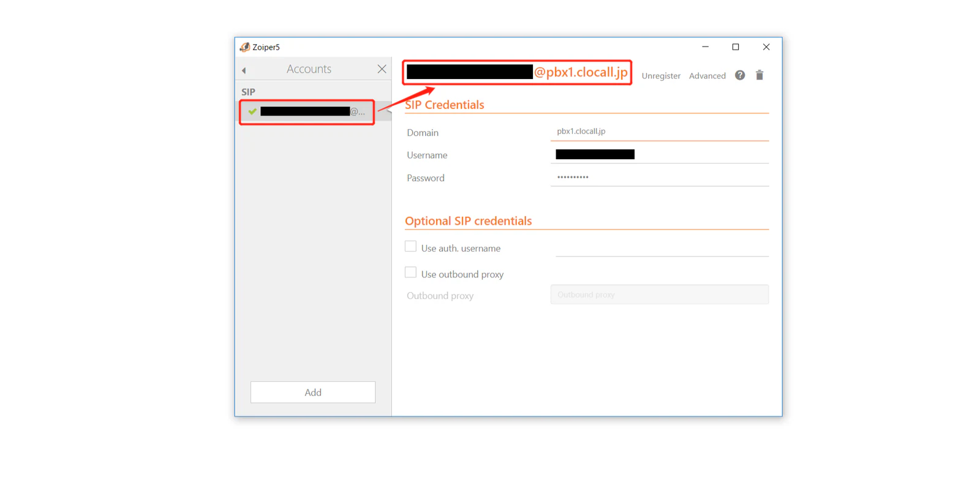Click Unregister link
The height and width of the screenshot is (480, 980).
(x=661, y=76)
